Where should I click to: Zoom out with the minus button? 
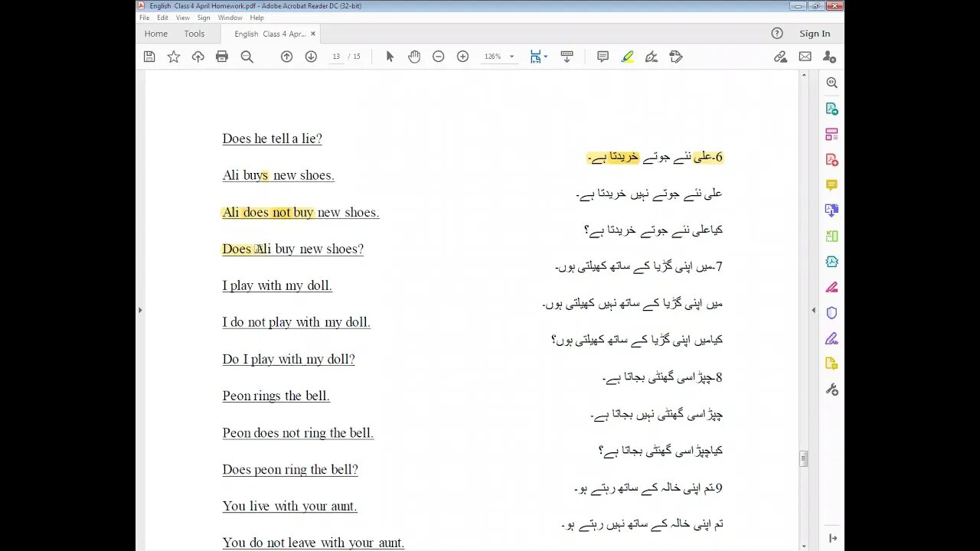pyautogui.click(x=439, y=57)
